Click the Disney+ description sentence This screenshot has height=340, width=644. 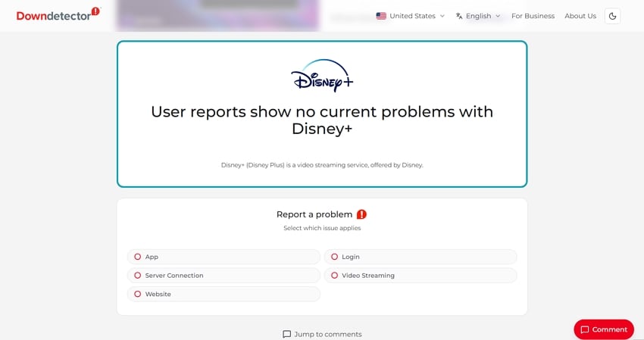322,165
